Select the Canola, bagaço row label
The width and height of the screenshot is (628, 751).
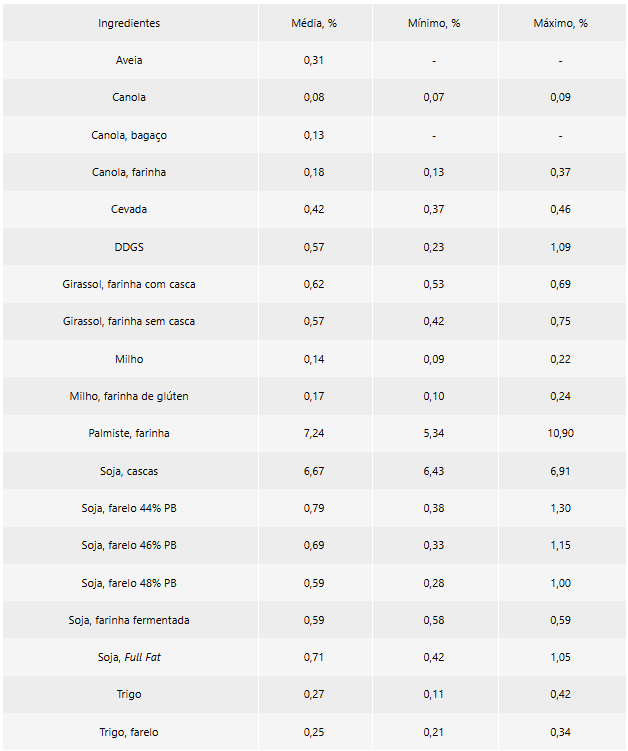pos(129,135)
